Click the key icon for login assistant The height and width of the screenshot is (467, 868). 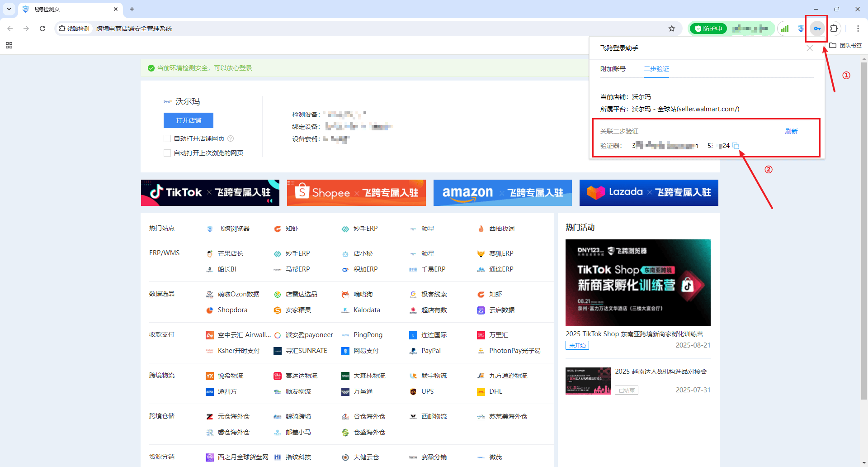[817, 29]
